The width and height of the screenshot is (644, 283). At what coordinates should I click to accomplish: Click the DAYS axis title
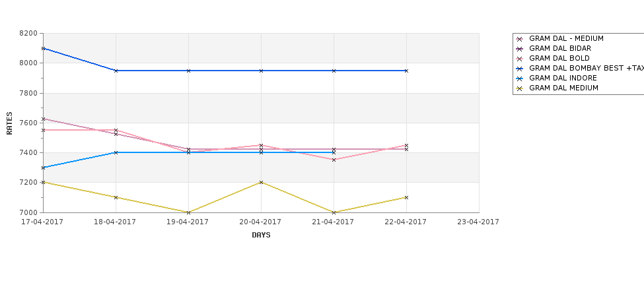pyautogui.click(x=261, y=235)
